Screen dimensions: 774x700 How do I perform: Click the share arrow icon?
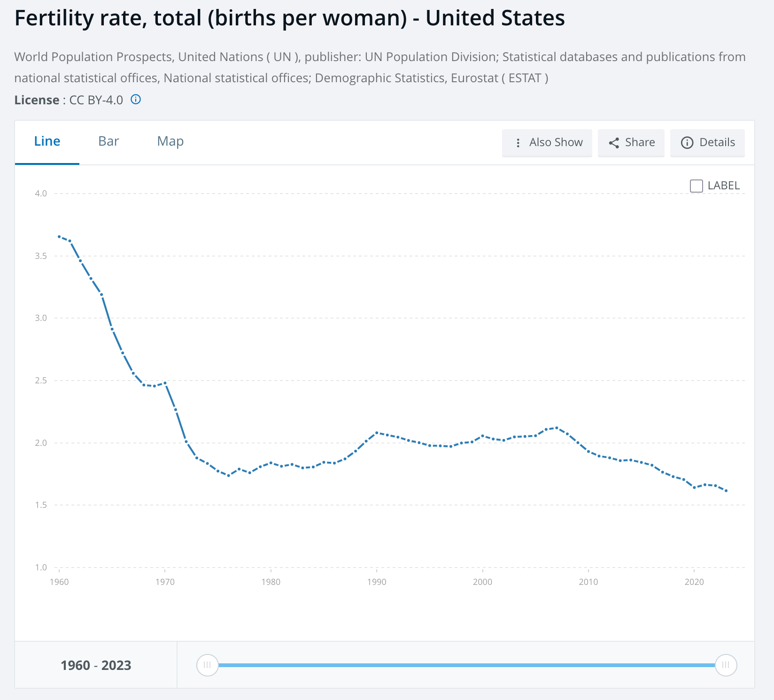pyautogui.click(x=614, y=143)
